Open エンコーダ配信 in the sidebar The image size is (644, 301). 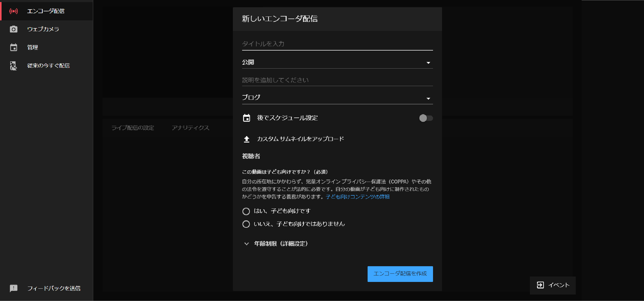click(x=46, y=11)
